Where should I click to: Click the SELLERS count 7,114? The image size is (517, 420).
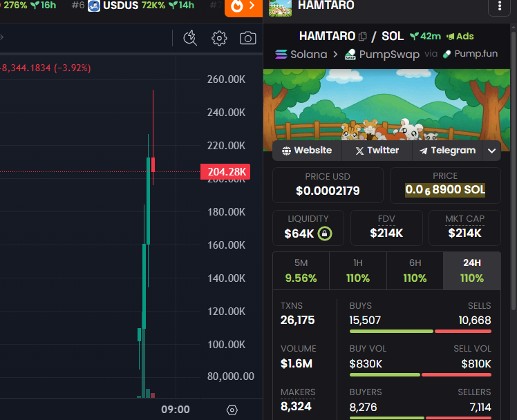[480, 407]
